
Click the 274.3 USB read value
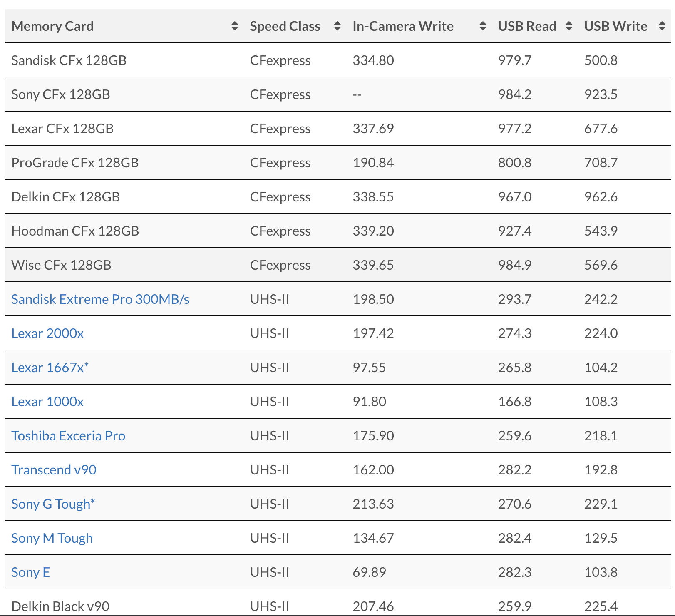click(515, 333)
